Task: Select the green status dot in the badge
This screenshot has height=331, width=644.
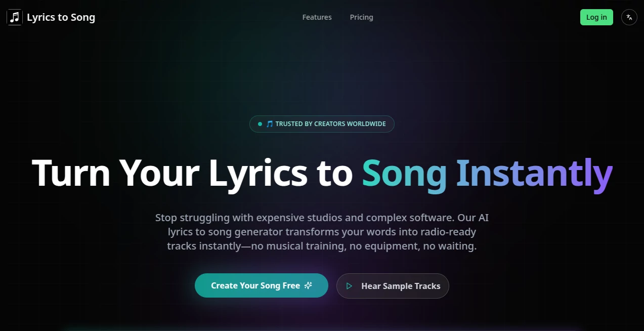Action: click(261, 123)
